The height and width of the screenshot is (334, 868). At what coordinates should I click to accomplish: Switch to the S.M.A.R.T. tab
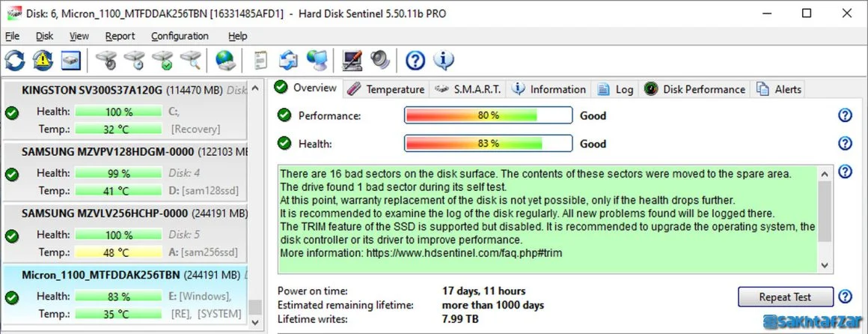pyautogui.click(x=468, y=89)
